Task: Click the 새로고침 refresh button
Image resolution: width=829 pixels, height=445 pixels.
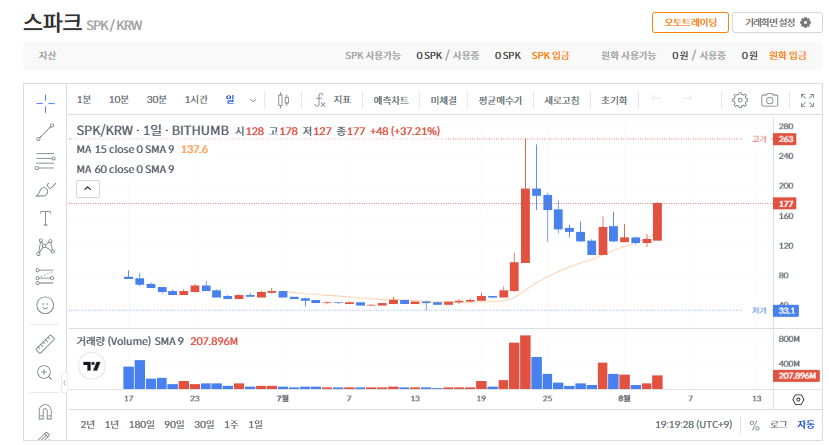Action: click(x=561, y=100)
